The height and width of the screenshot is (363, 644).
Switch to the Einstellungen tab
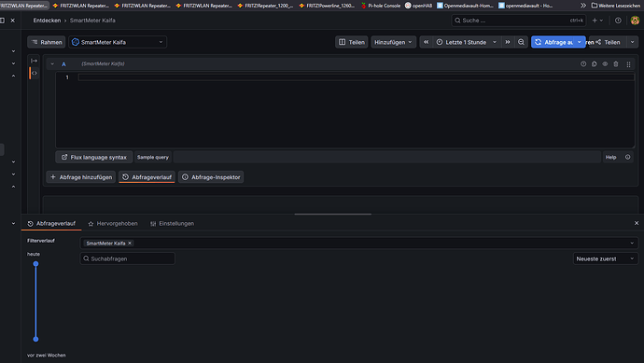(x=172, y=223)
